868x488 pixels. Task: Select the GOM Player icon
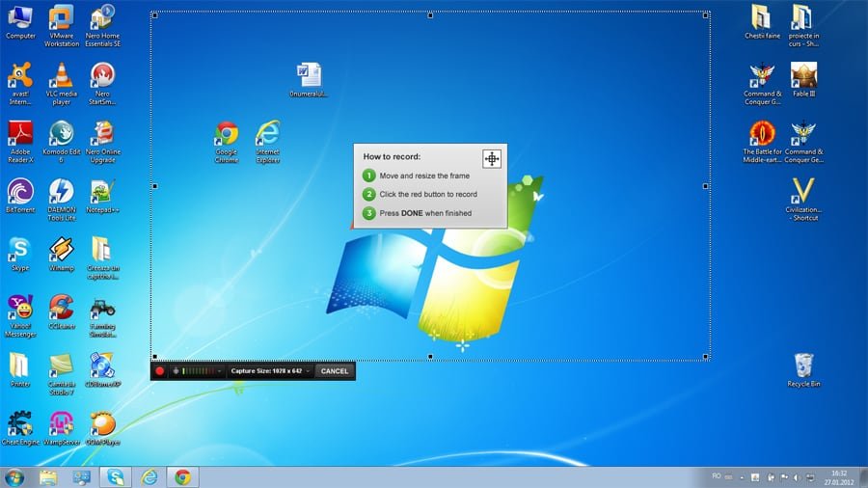coord(102,428)
